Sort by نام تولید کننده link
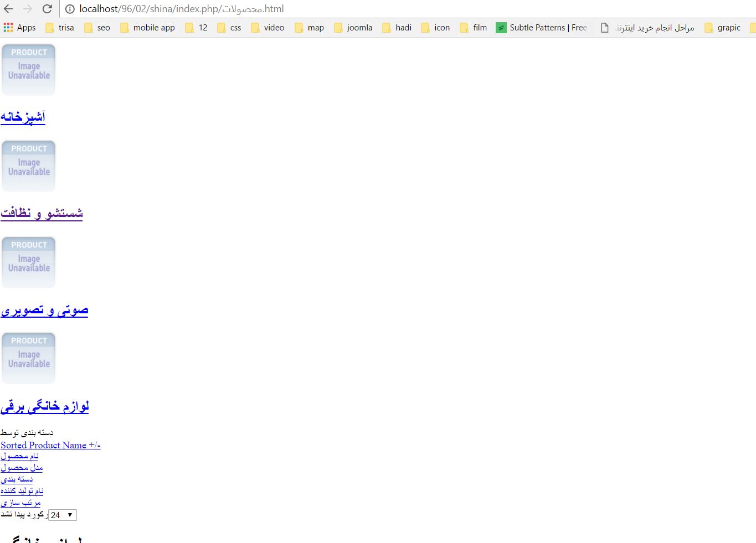Image resolution: width=756 pixels, height=543 pixels. pyautogui.click(x=22, y=491)
